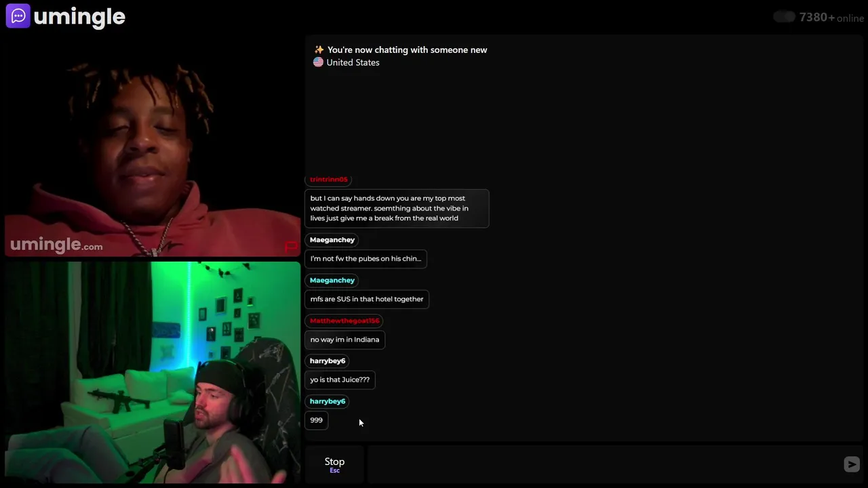Click the cyan harrybey6 username above 999
The width and height of the screenshot is (868, 488).
tap(328, 401)
